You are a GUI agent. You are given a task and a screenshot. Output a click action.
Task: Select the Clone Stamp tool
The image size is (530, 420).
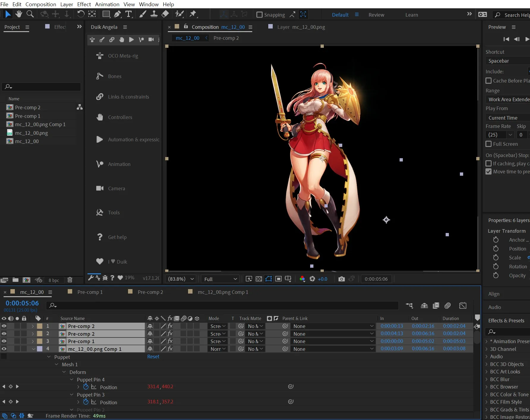(x=154, y=14)
